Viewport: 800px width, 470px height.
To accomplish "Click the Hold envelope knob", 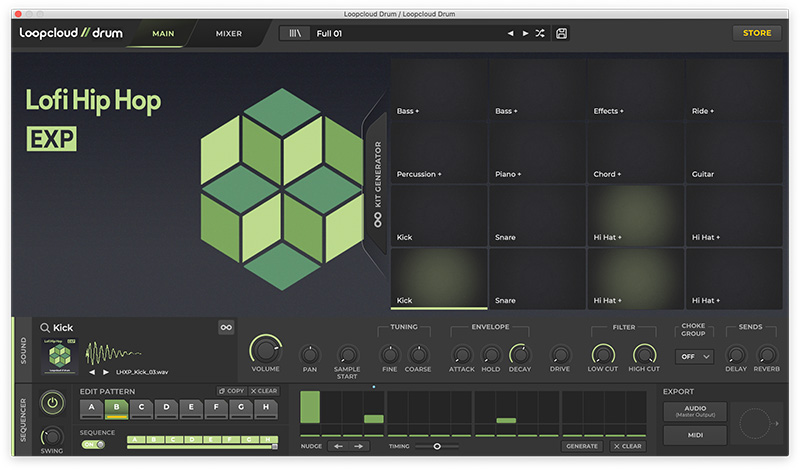I will click(491, 354).
